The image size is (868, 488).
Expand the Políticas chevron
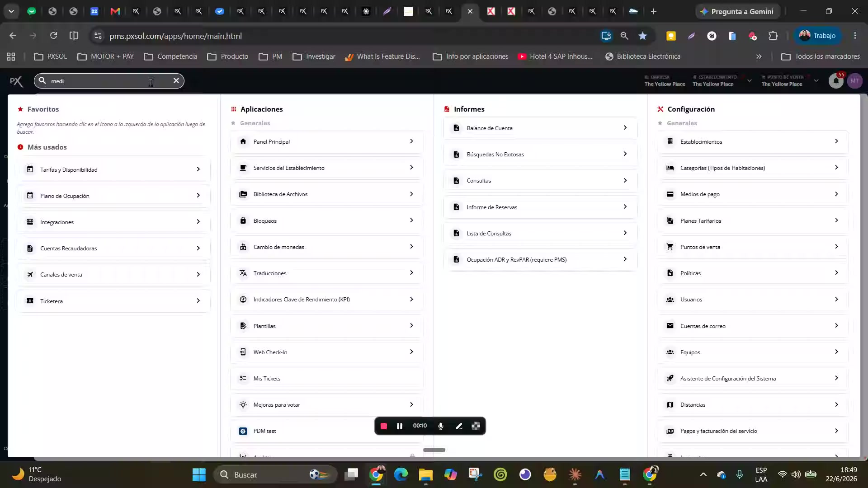click(x=836, y=273)
